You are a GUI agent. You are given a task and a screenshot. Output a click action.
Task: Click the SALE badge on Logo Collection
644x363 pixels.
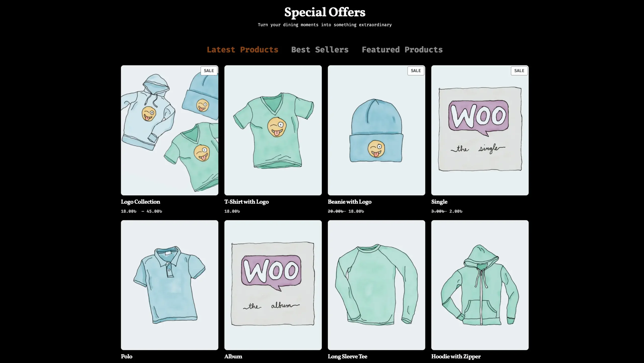(209, 71)
